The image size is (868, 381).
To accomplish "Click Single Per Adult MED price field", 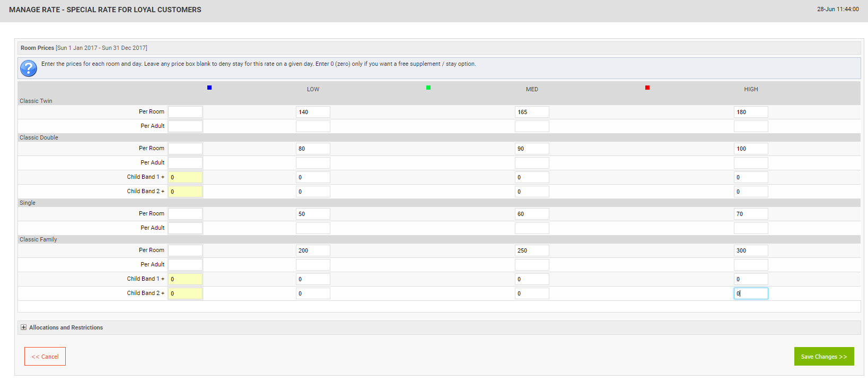I will coord(532,228).
